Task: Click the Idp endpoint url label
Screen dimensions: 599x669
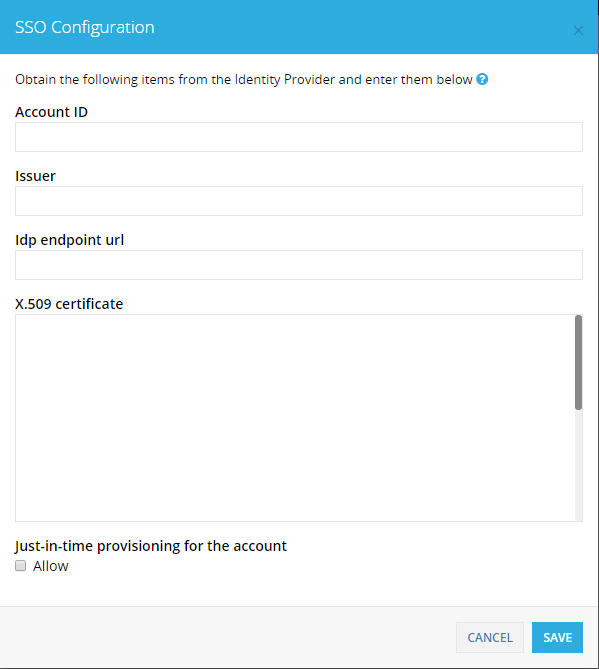Action: click(x=70, y=240)
